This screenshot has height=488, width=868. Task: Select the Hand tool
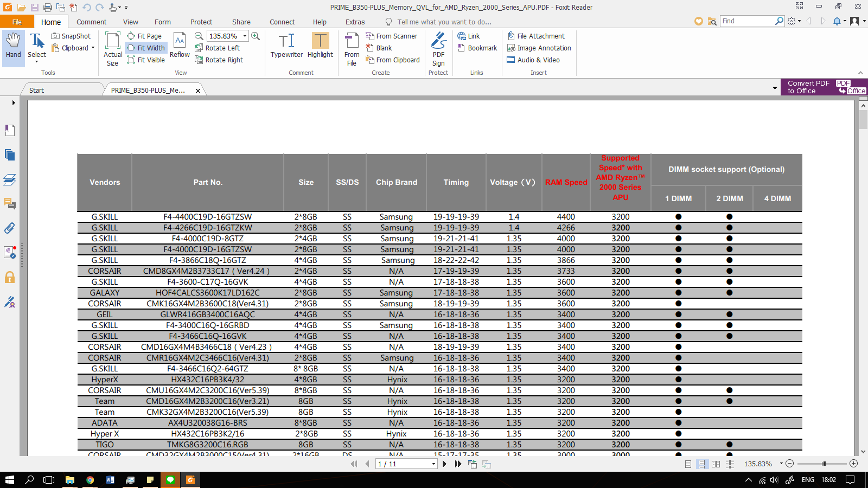13,46
